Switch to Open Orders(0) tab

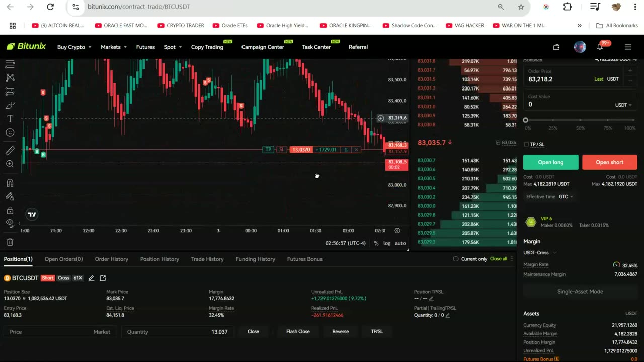(x=63, y=259)
